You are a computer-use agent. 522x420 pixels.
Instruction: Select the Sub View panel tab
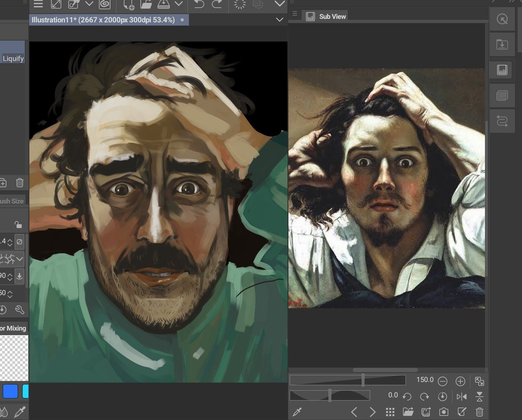327,17
